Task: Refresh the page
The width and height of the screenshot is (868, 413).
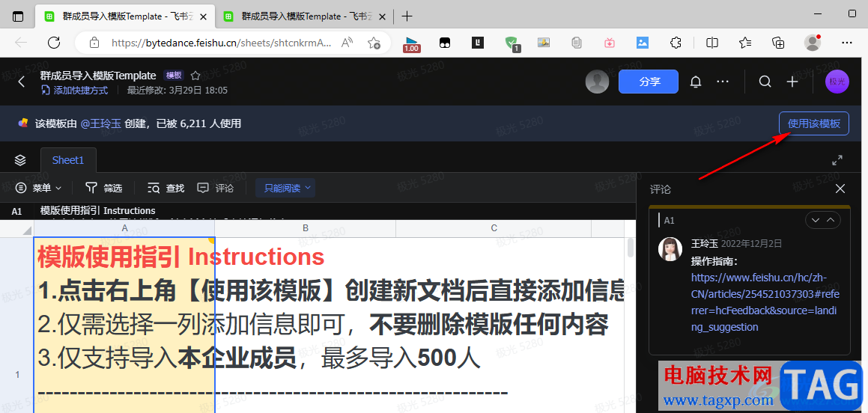Action: 54,43
